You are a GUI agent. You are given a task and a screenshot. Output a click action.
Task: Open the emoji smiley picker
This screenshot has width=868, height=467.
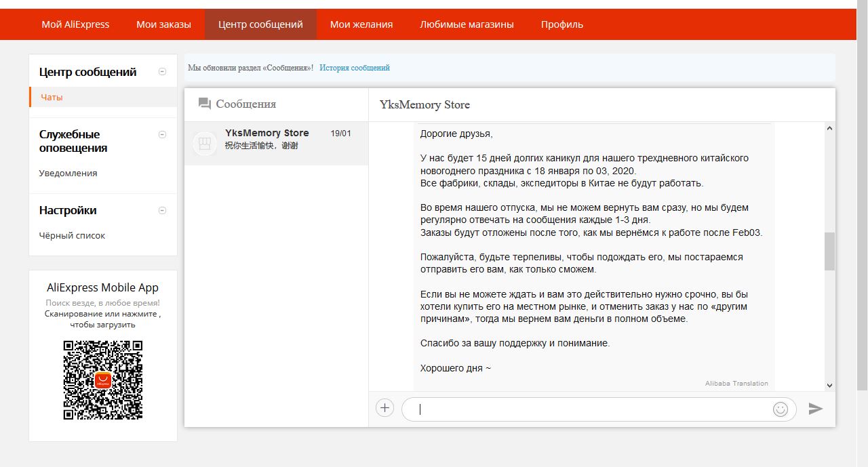[781, 409]
